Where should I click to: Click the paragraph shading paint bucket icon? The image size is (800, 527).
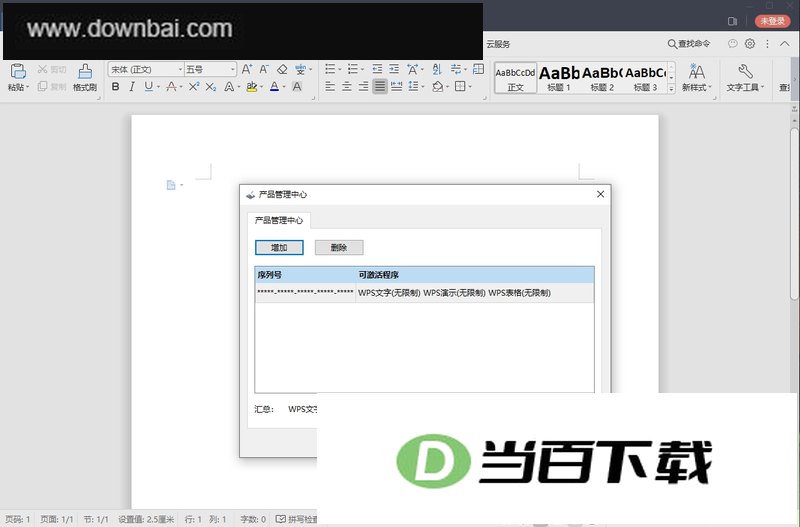(437, 87)
